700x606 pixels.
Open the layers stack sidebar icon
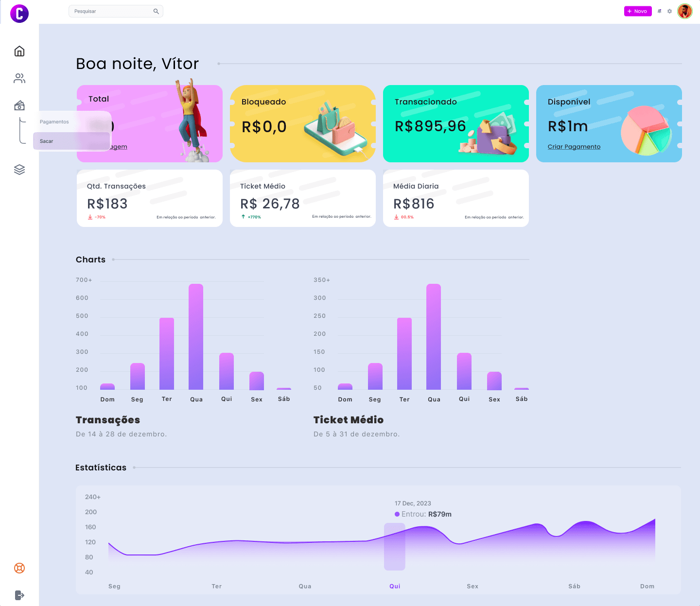tap(19, 170)
